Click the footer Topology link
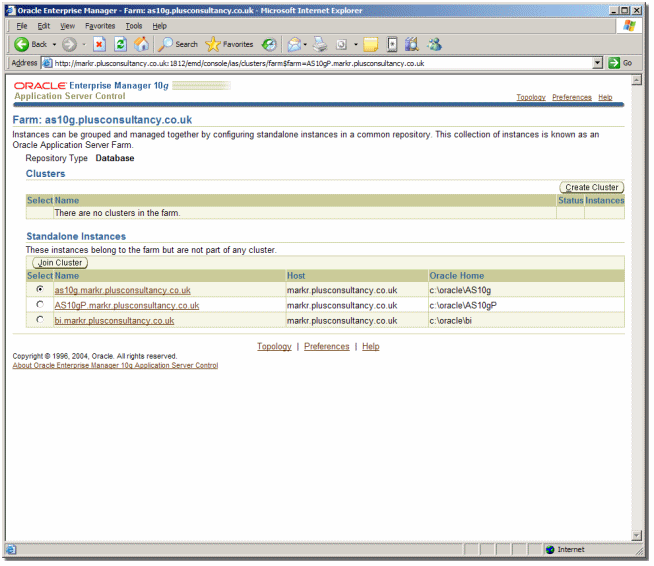This screenshot has height=566, width=654. pyautogui.click(x=274, y=347)
